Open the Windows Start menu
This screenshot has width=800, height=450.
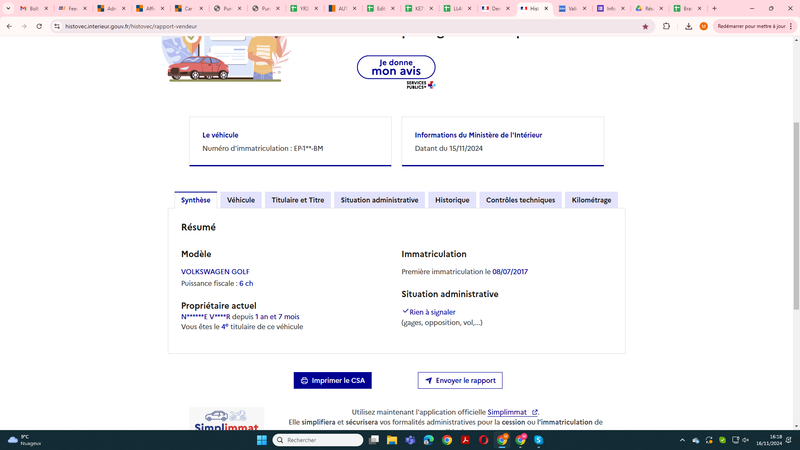tap(262, 440)
